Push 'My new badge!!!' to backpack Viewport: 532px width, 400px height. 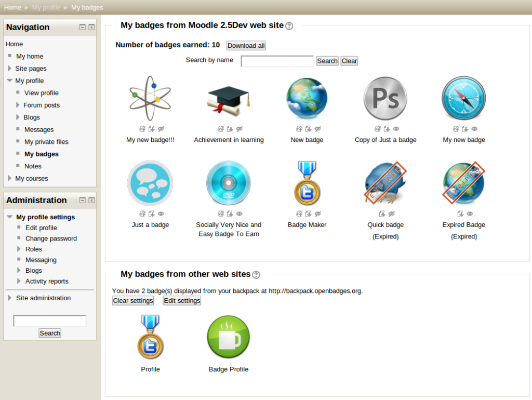tap(142, 129)
